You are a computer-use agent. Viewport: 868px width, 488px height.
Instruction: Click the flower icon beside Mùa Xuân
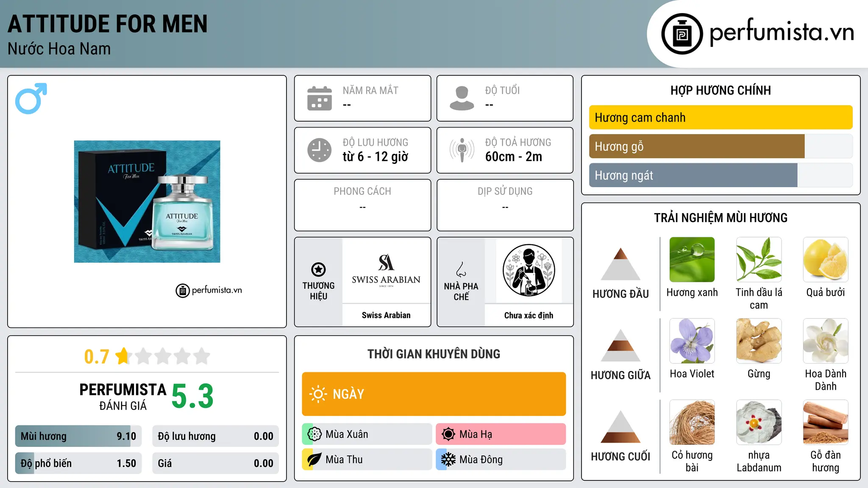pos(314,434)
